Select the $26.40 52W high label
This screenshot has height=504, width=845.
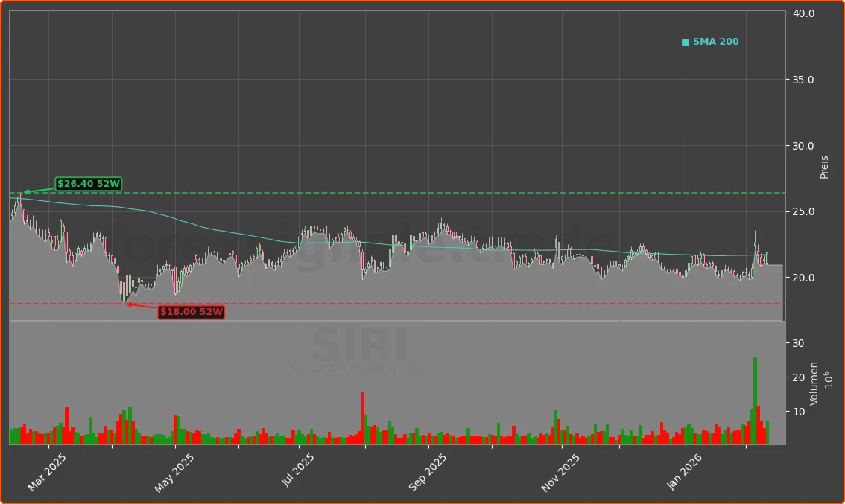tap(89, 184)
